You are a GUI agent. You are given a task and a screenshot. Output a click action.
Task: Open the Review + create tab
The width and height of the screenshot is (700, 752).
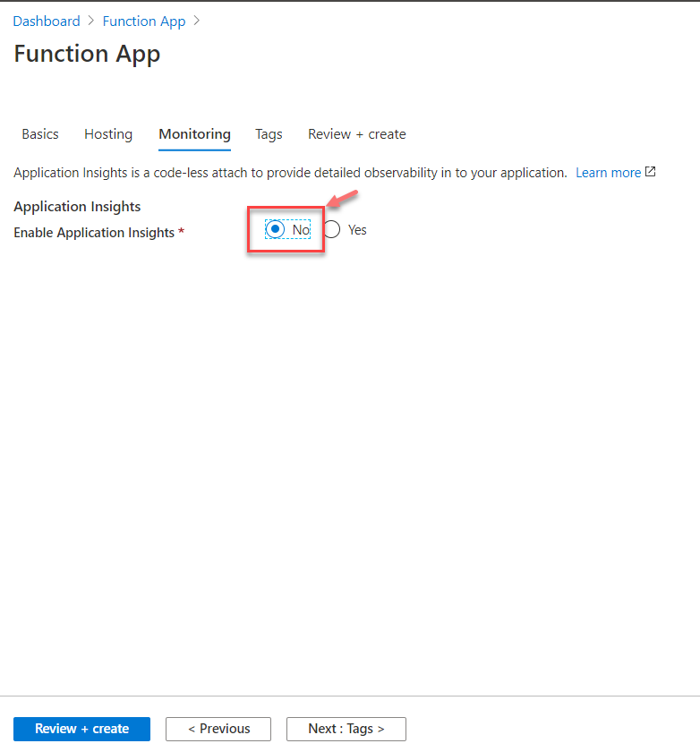coord(356,134)
